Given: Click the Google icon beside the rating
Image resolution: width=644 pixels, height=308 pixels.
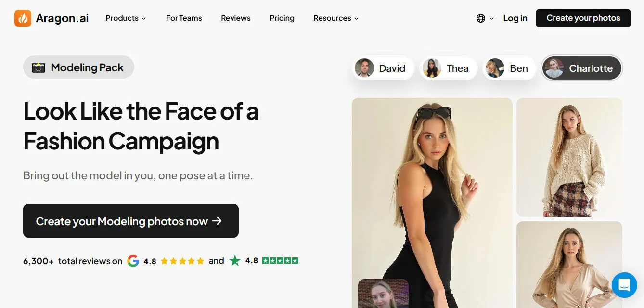Looking at the screenshot, I should (x=133, y=261).
